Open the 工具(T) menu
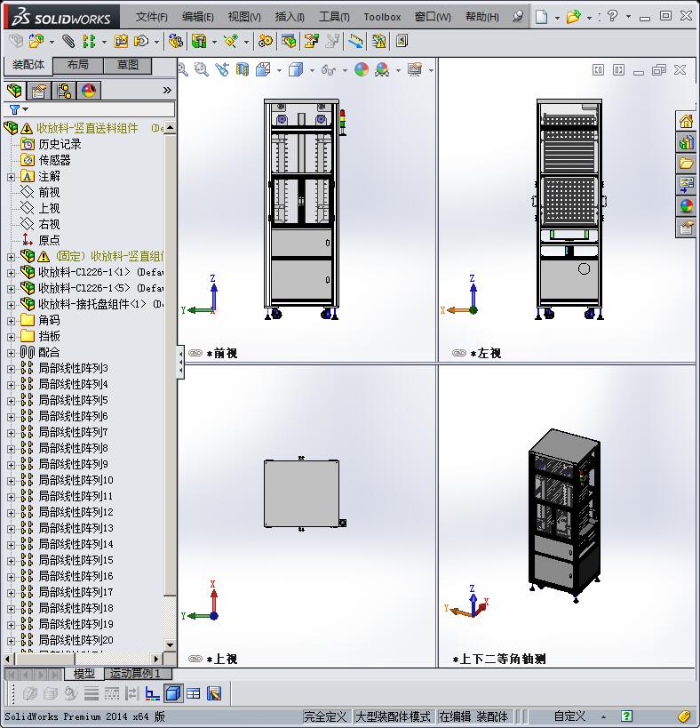This screenshot has width=700, height=728. coord(334,17)
